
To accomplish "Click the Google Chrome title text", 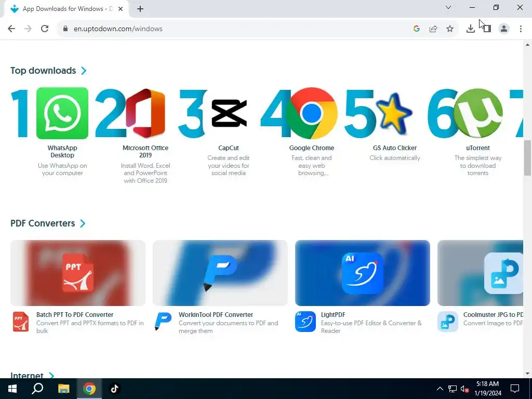I will (x=312, y=148).
